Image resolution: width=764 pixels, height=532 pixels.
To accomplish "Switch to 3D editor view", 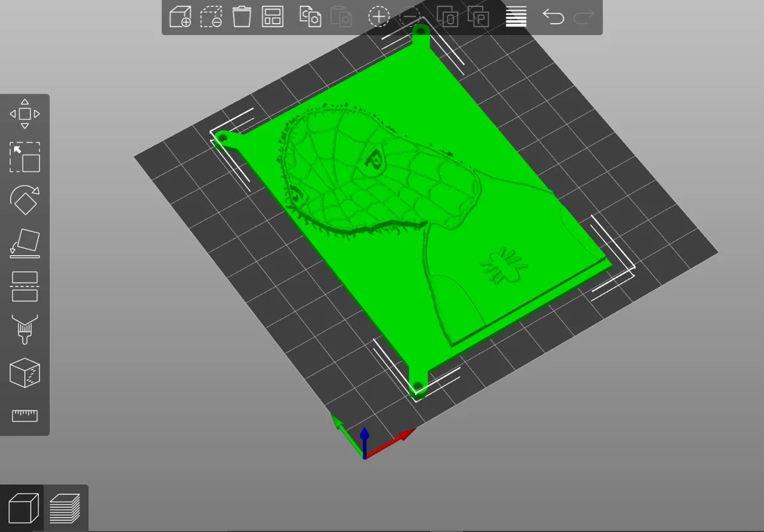I will click(x=23, y=508).
